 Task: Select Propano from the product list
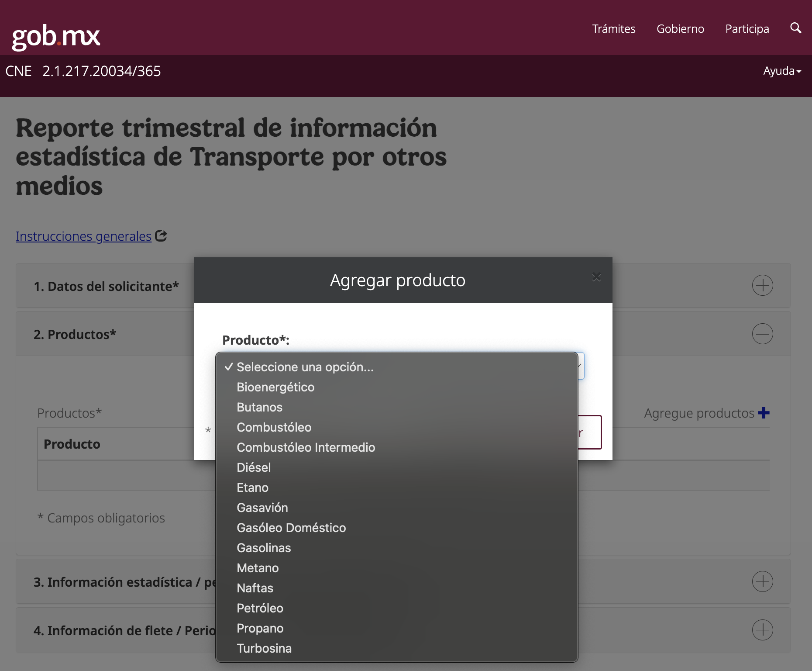(x=260, y=628)
